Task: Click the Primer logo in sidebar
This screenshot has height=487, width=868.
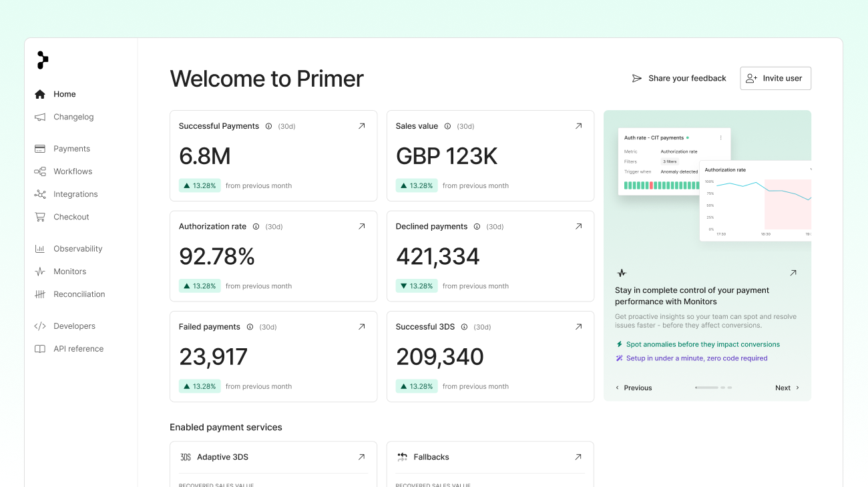Action: point(43,60)
